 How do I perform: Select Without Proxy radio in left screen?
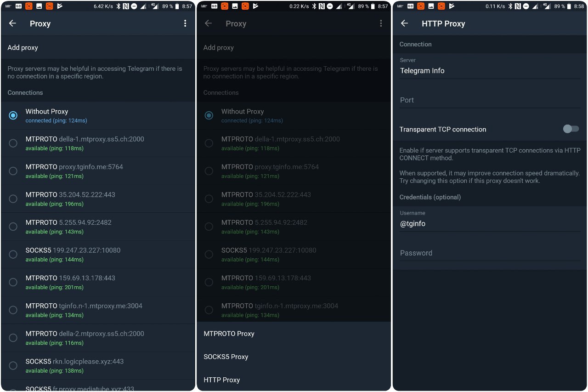click(x=13, y=115)
